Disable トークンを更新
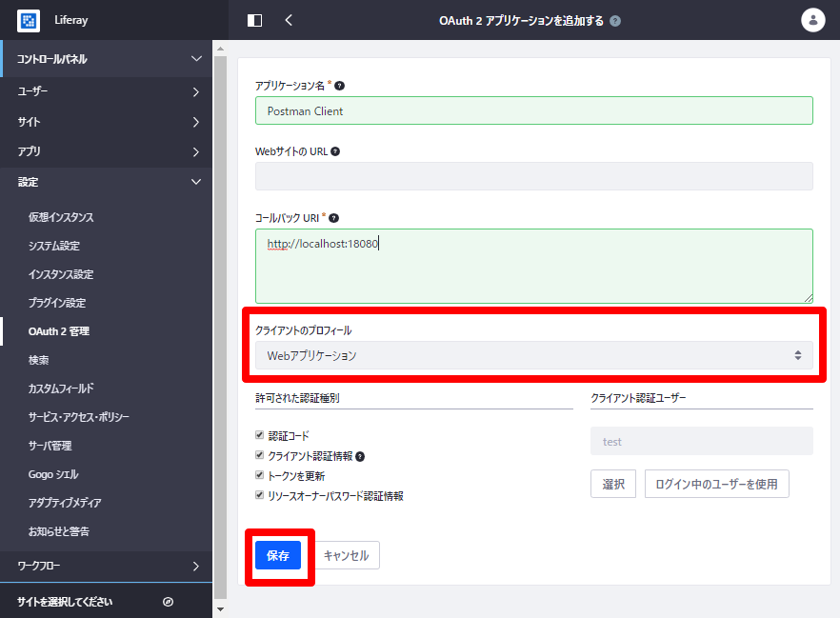 tap(259, 475)
